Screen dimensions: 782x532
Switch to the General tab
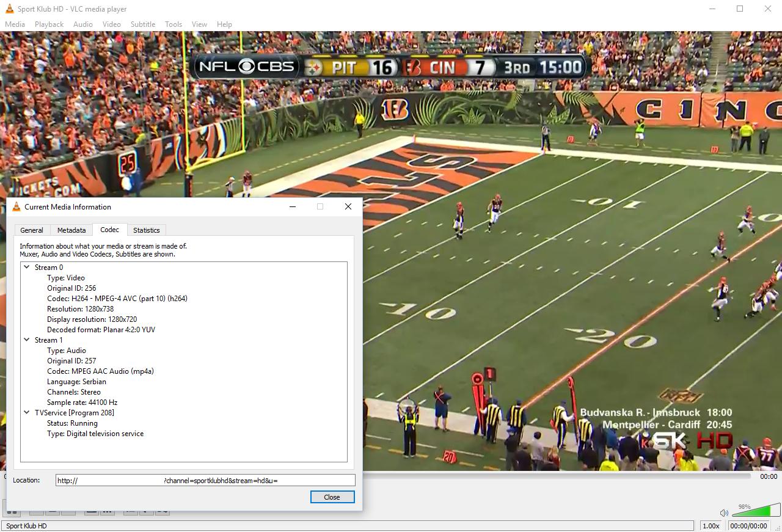point(32,230)
